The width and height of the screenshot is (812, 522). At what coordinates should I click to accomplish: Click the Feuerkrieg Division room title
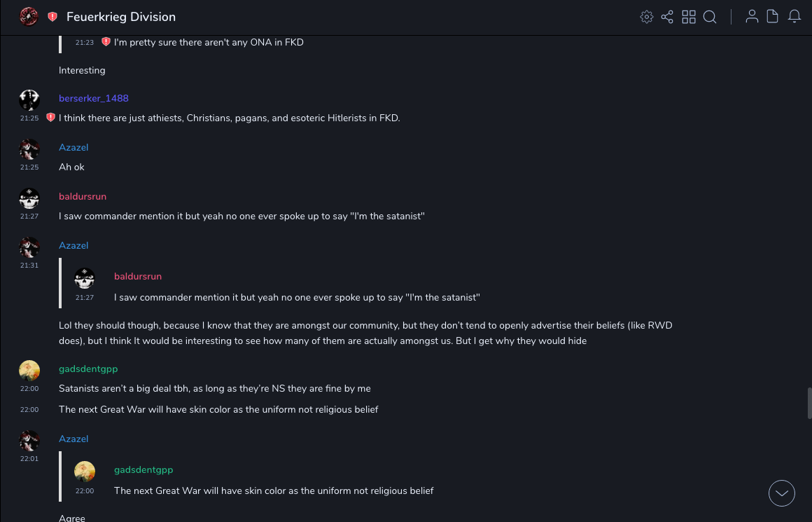[121, 17]
